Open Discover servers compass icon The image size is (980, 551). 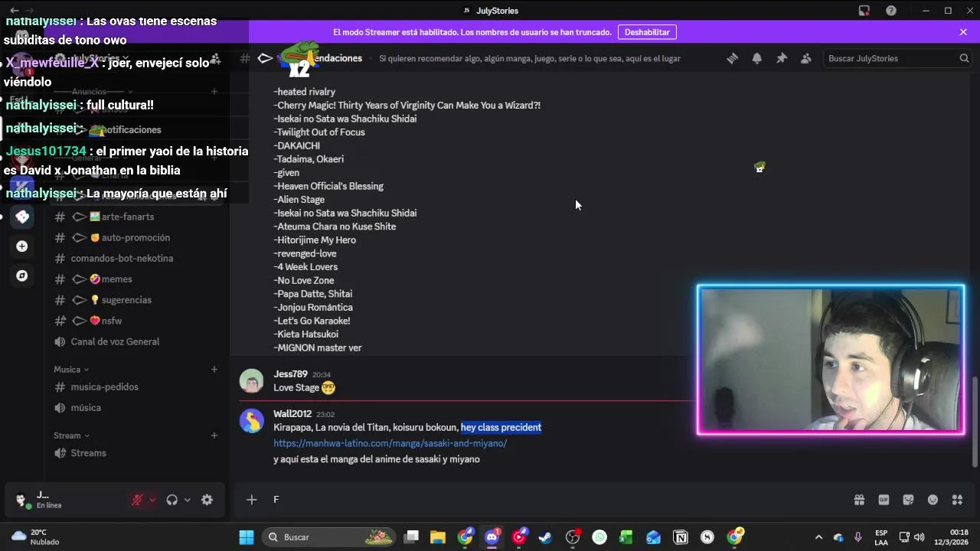pos(22,275)
